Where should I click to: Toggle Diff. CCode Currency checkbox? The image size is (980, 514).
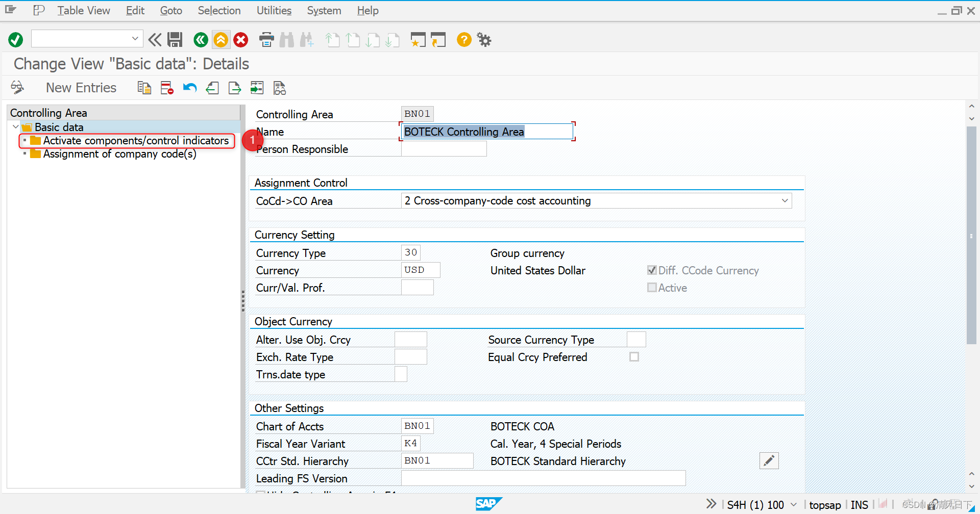pos(652,270)
